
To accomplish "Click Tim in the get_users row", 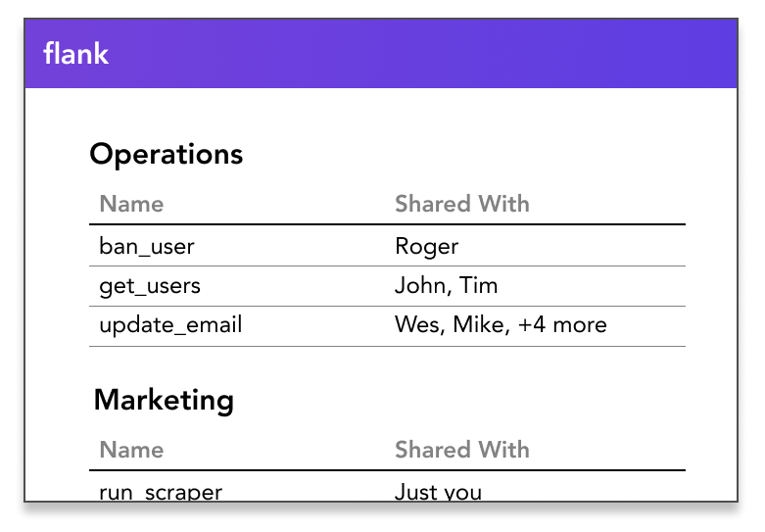I will coord(479,286).
